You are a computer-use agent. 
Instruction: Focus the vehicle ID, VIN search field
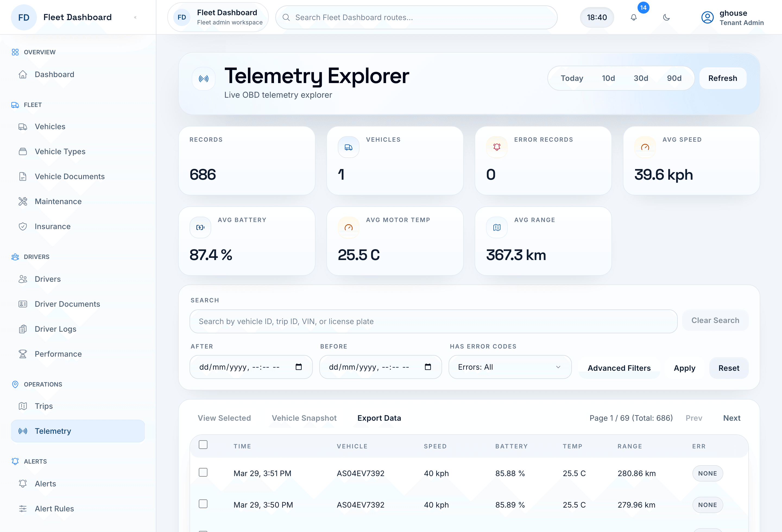[433, 321]
